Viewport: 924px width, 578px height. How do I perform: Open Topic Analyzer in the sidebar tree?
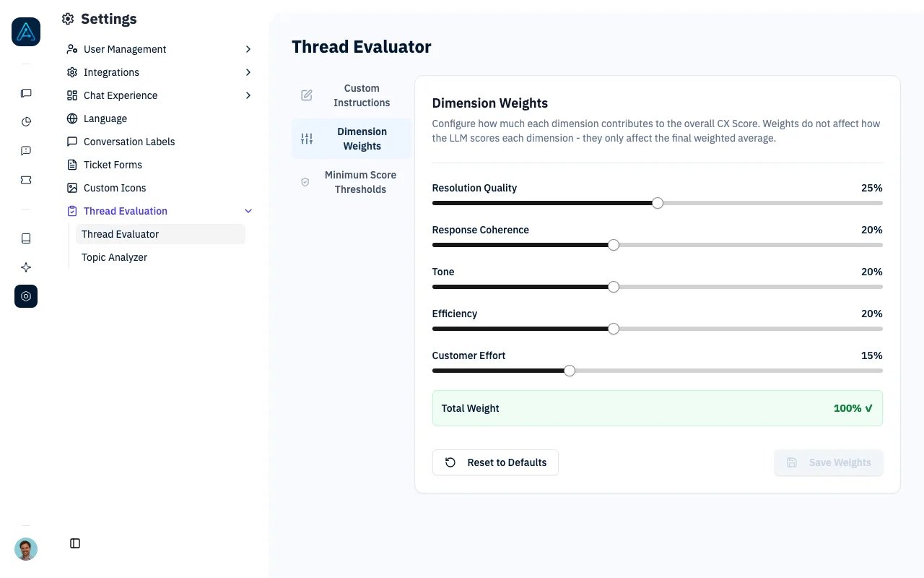[160, 257]
